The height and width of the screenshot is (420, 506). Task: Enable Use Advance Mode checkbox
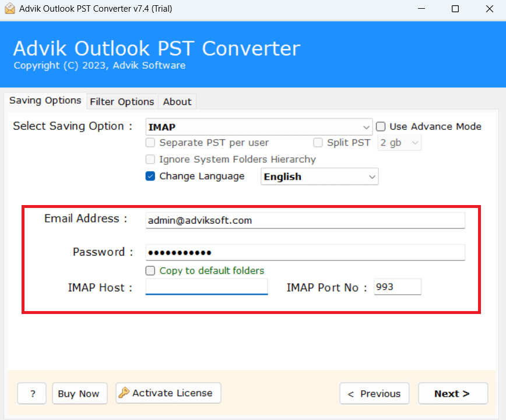[x=381, y=126]
